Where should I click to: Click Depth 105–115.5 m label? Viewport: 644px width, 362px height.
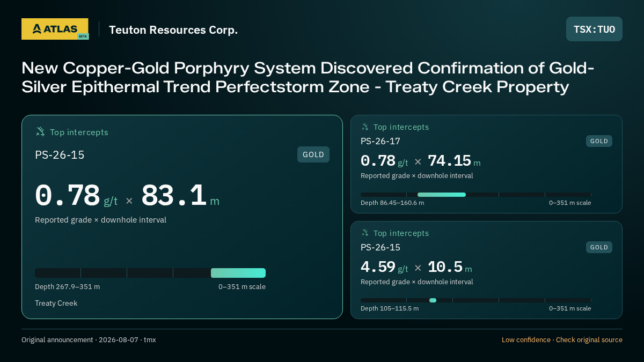pos(390,308)
